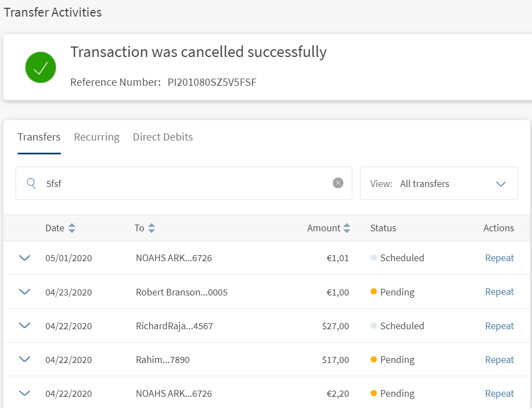532x410 pixels.
Task: Expand the 05/01/2020 NOAHS ARK transfer row
Action: coord(24,258)
